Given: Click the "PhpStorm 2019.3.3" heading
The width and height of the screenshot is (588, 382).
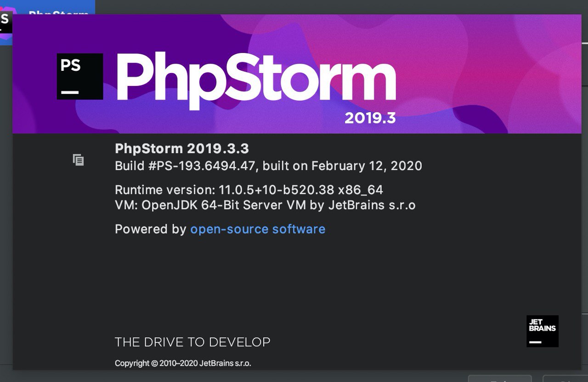Looking at the screenshot, I should [x=182, y=148].
